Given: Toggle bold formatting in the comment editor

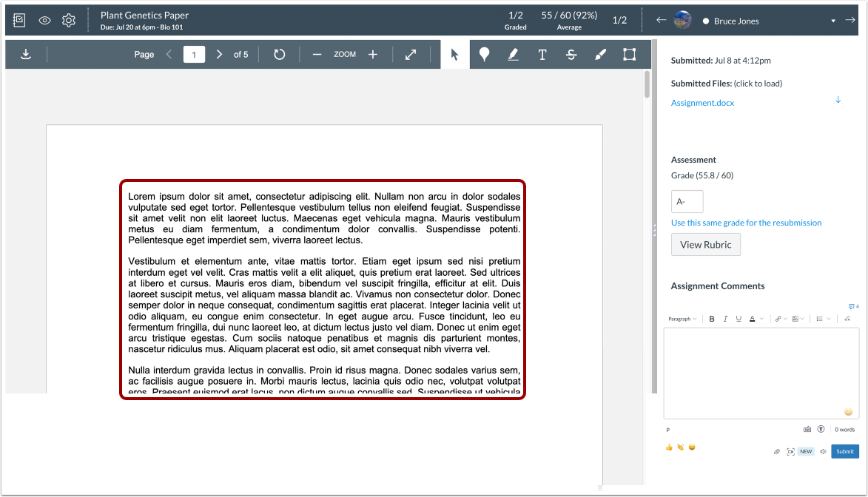Looking at the screenshot, I should point(712,318).
